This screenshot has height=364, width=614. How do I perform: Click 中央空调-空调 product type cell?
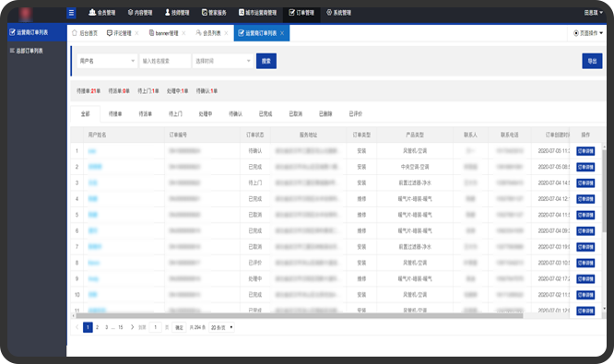[x=415, y=167]
